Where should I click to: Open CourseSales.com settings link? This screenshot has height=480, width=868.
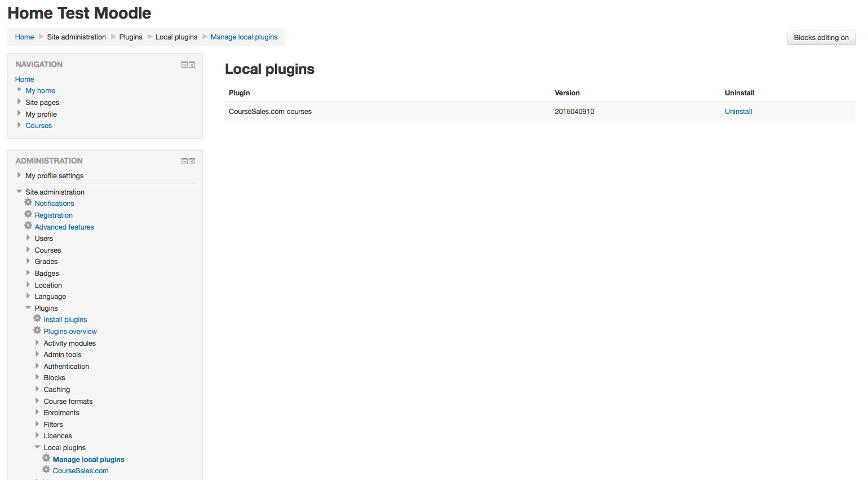point(81,471)
